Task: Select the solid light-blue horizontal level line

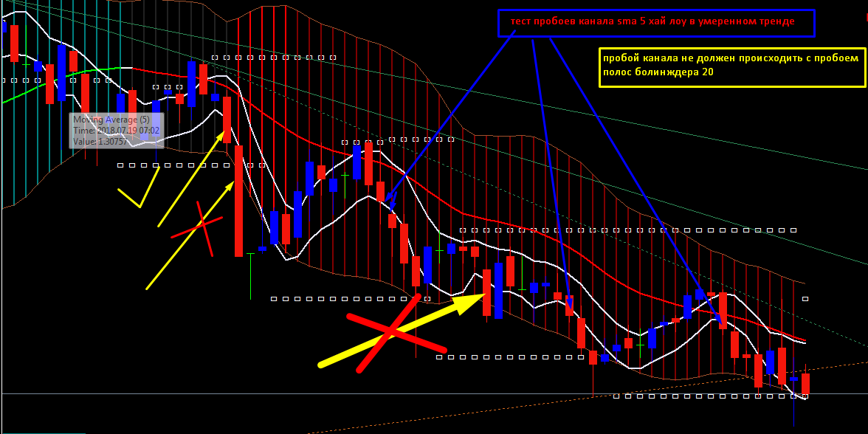Action: coord(434,393)
